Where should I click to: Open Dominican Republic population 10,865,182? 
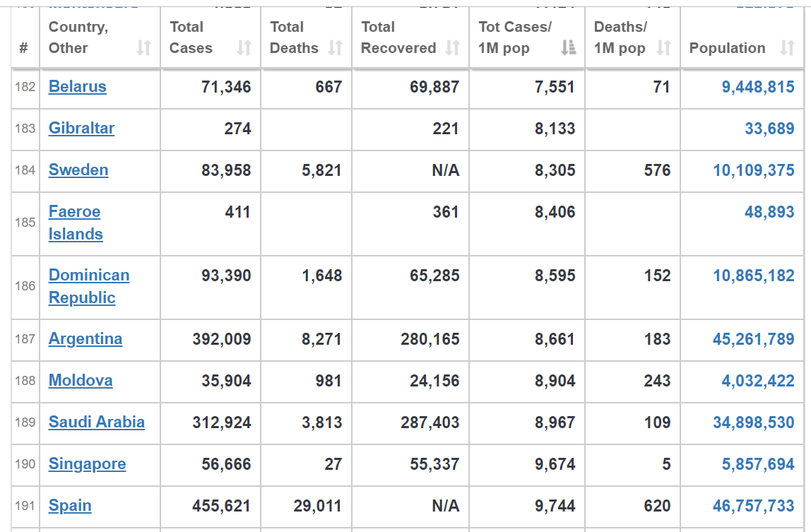pos(754,276)
